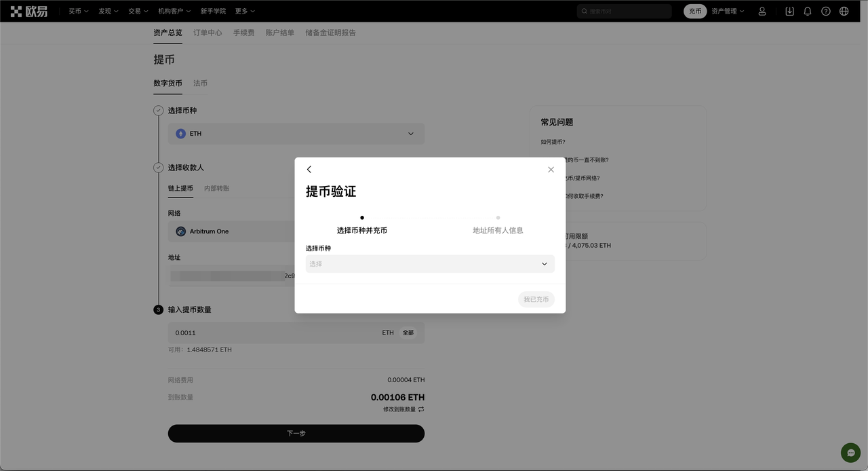Switch to 订单中心 tab

pos(208,33)
